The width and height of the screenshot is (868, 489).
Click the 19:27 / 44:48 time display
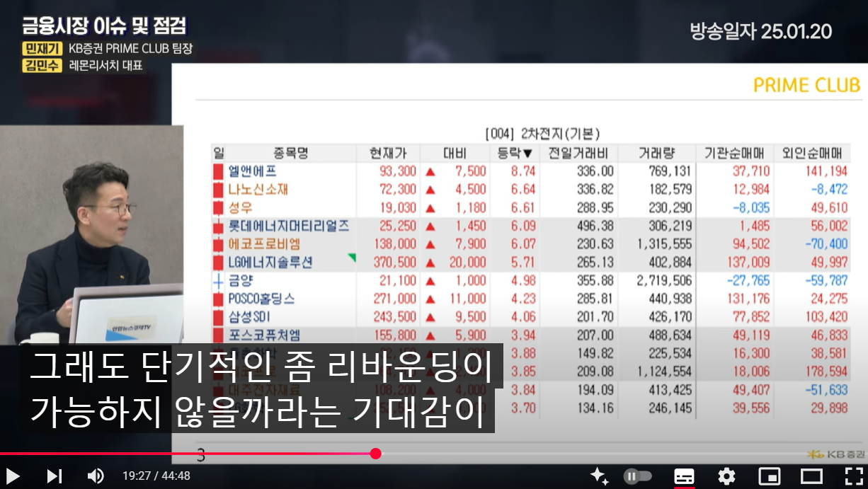click(156, 476)
